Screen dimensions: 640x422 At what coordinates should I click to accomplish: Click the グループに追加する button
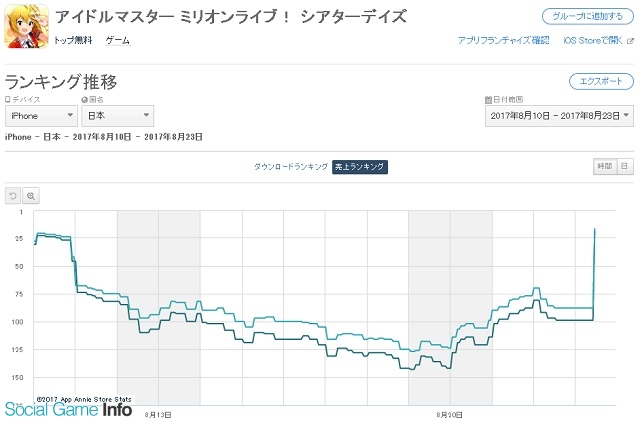(x=588, y=17)
